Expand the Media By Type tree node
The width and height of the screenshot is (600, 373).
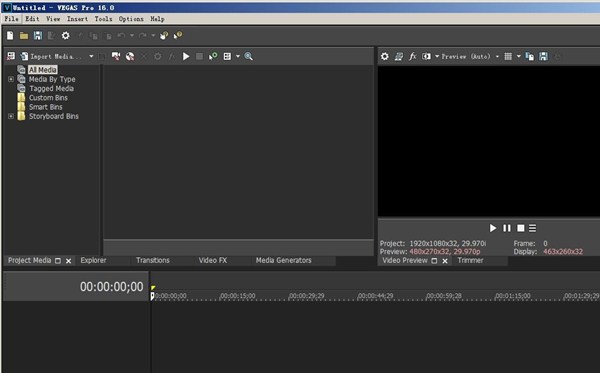click(11, 79)
